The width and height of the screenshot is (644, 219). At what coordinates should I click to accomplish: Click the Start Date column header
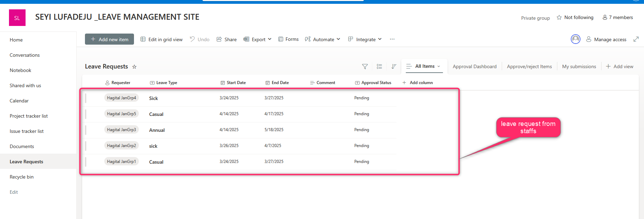click(233, 83)
